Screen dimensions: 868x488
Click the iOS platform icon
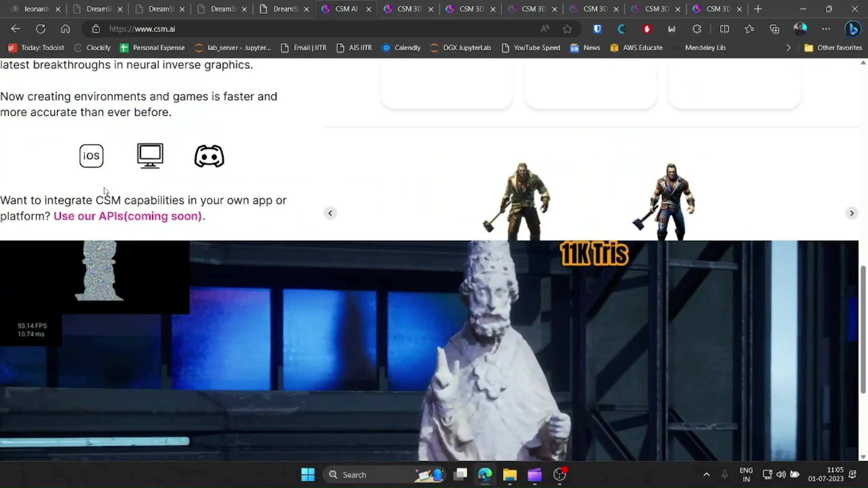click(x=91, y=155)
